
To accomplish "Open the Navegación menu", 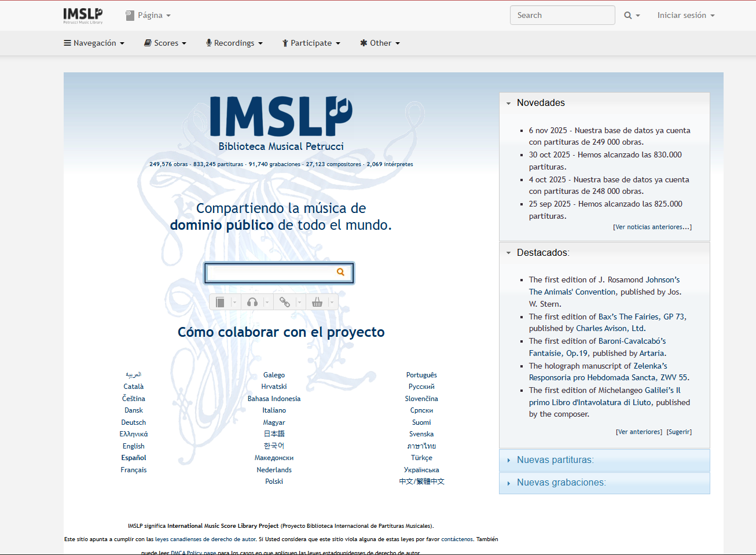I will [x=94, y=43].
